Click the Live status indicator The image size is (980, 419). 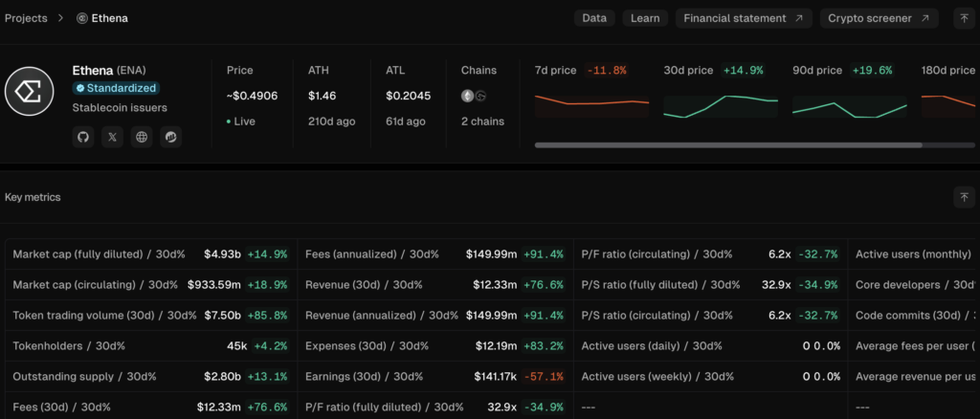pyautogui.click(x=241, y=121)
